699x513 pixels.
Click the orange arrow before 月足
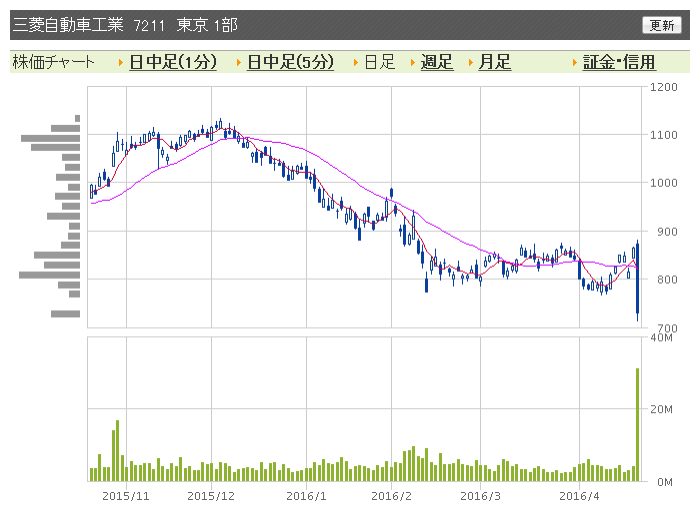coord(470,62)
